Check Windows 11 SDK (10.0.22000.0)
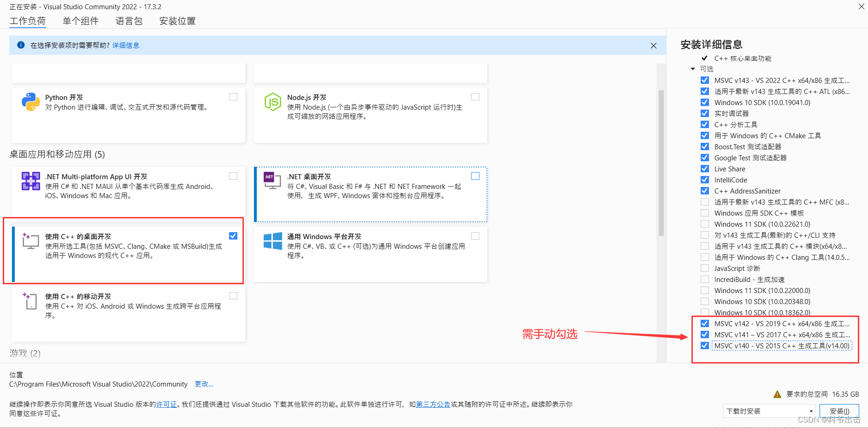868x428 pixels. (705, 290)
